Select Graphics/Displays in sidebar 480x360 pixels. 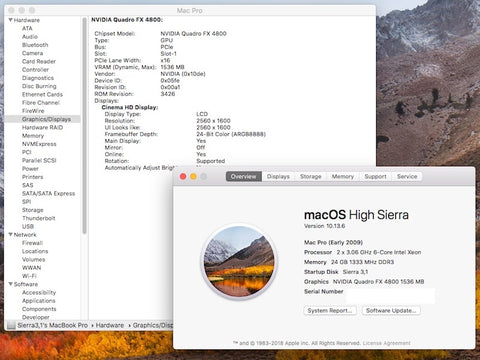[42, 119]
